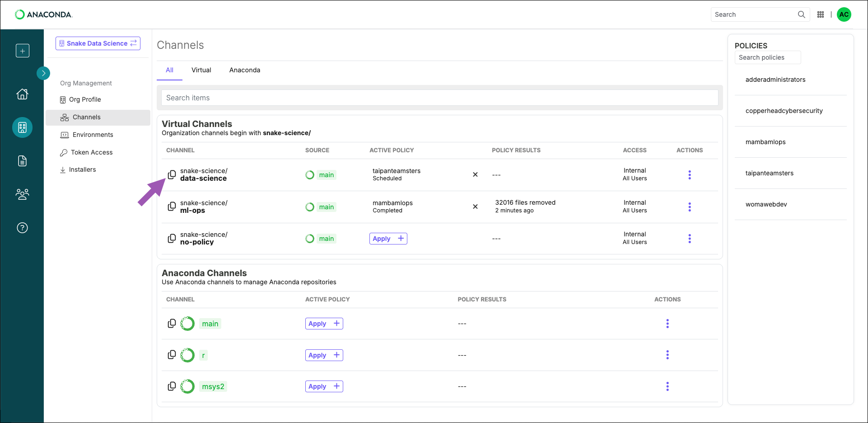Copy the Anaconda r channel name
This screenshot has width=868, height=423.
pos(172,355)
